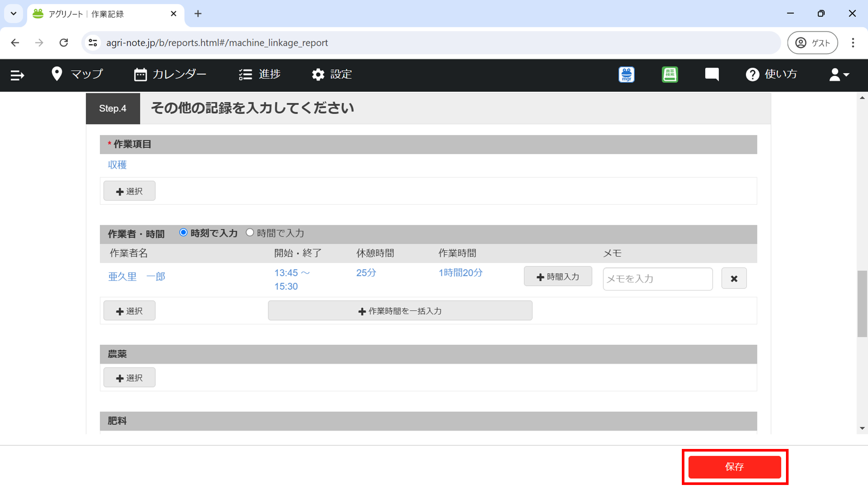
Task: Click site info icon in address bar
Action: (x=93, y=43)
